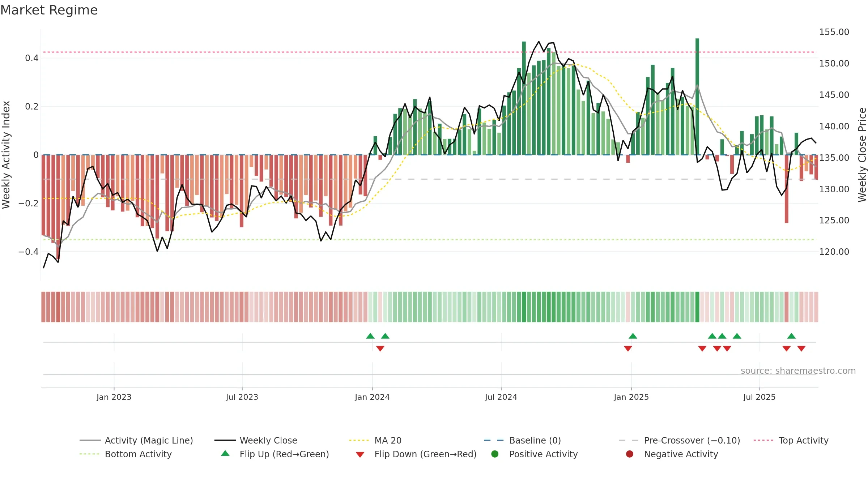Screen dimensions: 868x488
Task: Click the flip-down marker just before Jan 2025
Action: pyautogui.click(x=628, y=348)
